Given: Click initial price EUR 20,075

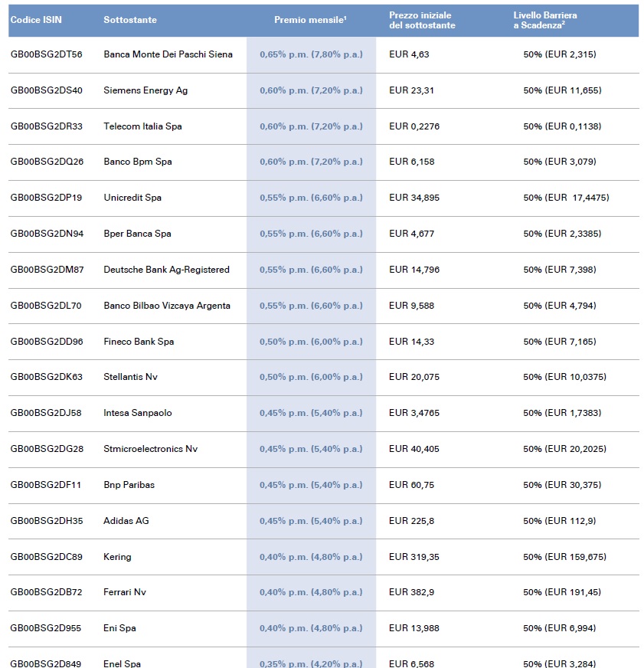Looking at the screenshot, I should tap(414, 377).
